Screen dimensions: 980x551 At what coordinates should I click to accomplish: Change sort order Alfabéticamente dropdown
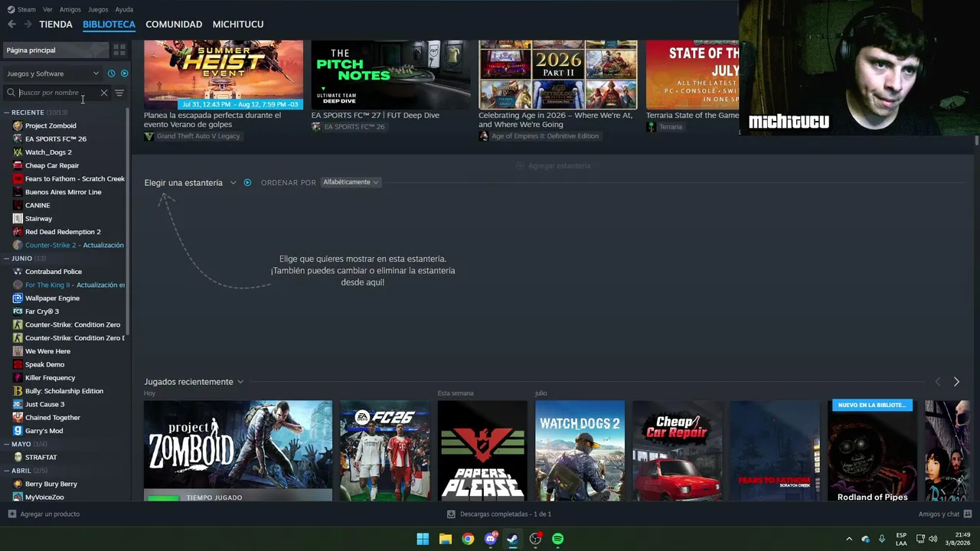coord(351,182)
